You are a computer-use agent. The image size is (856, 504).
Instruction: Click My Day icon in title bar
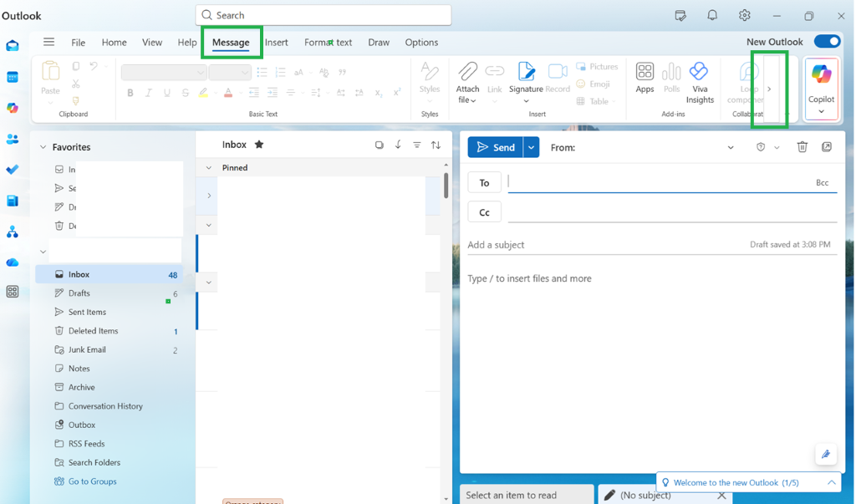(680, 15)
